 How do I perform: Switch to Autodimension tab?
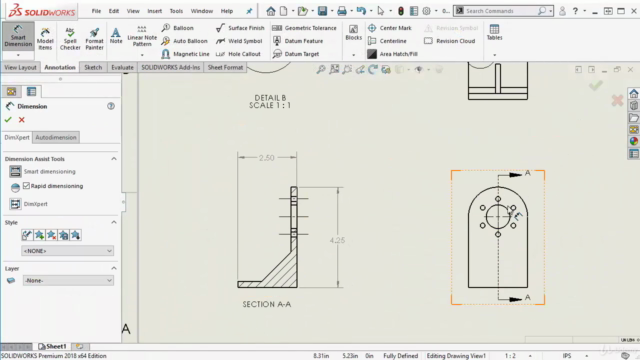click(x=56, y=137)
